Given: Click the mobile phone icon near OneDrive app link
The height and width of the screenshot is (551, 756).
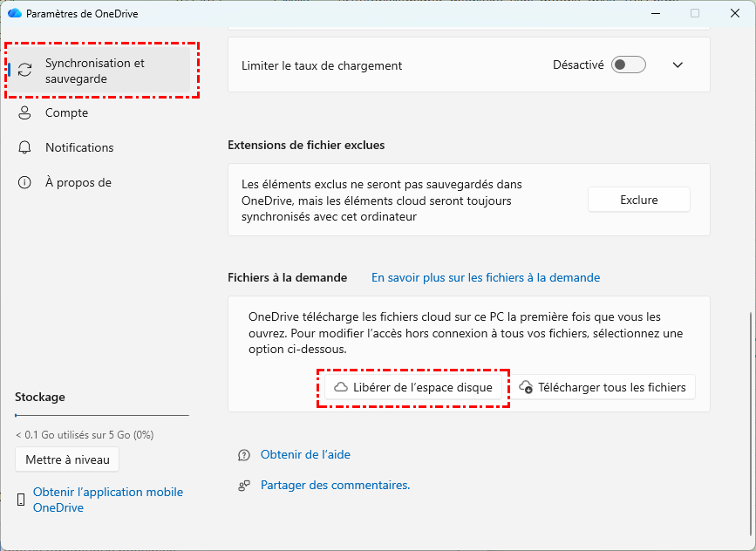Looking at the screenshot, I should pyautogui.click(x=21, y=500).
